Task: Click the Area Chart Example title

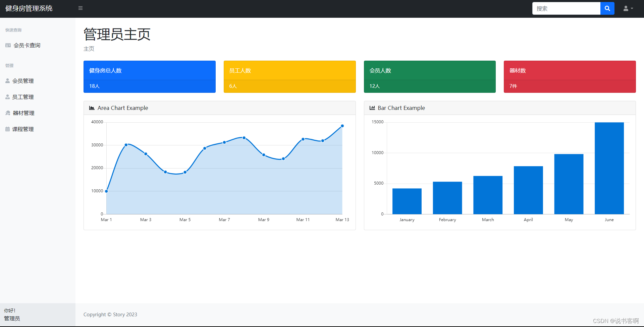Action: point(123,108)
